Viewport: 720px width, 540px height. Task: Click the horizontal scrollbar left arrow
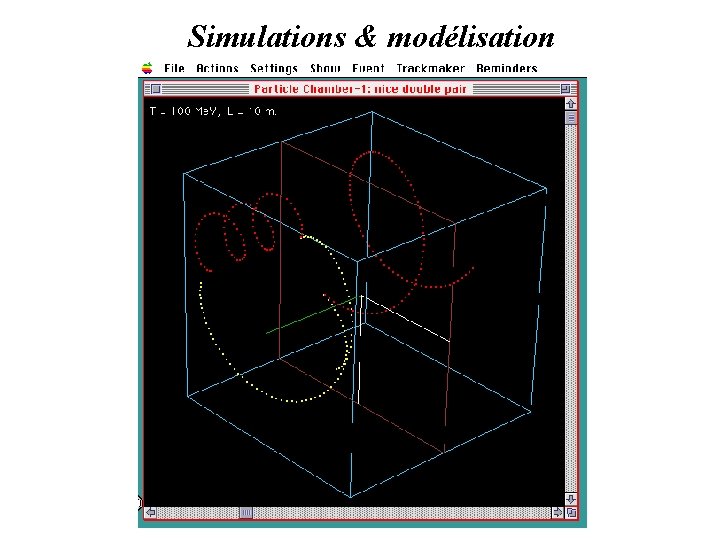[x=151, y=512]
